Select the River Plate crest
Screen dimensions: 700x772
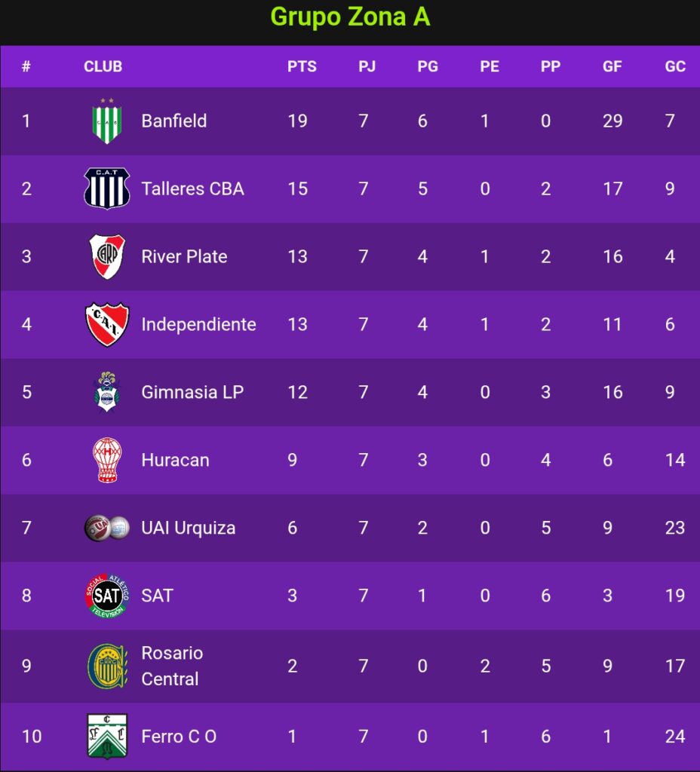click(107, 256)
